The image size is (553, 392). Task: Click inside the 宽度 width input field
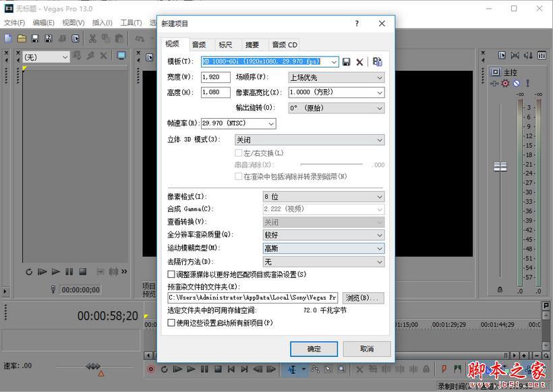214,77
